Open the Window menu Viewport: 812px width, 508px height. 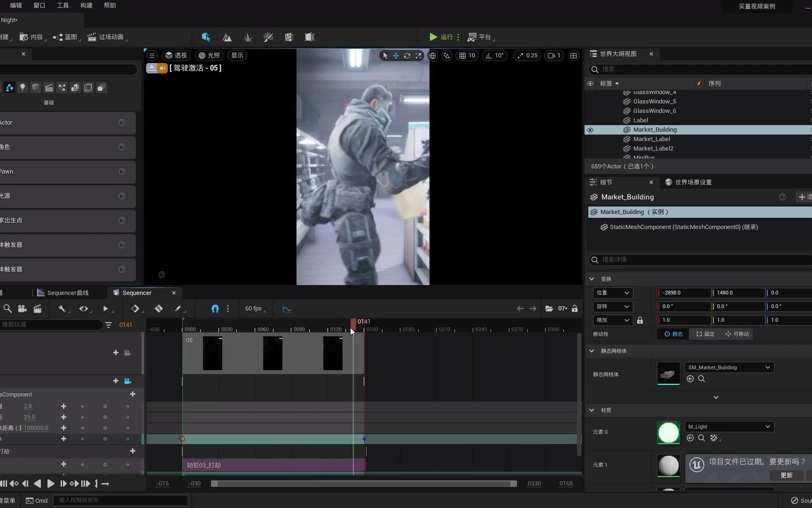click(x=39, y=6)
